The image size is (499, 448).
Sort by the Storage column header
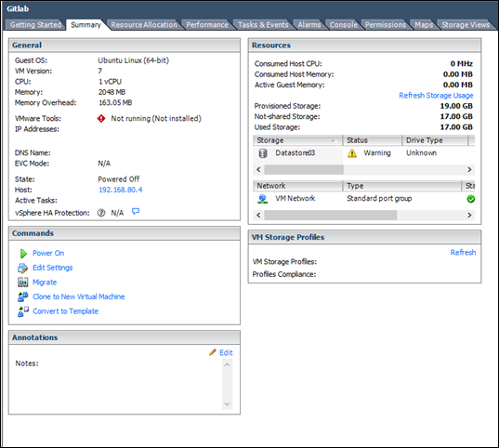297,140
